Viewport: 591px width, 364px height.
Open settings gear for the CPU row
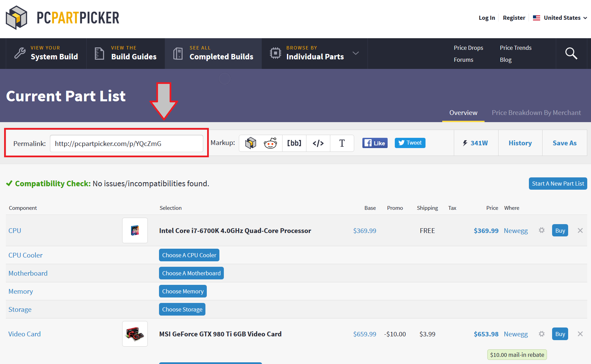click(542, 230)
